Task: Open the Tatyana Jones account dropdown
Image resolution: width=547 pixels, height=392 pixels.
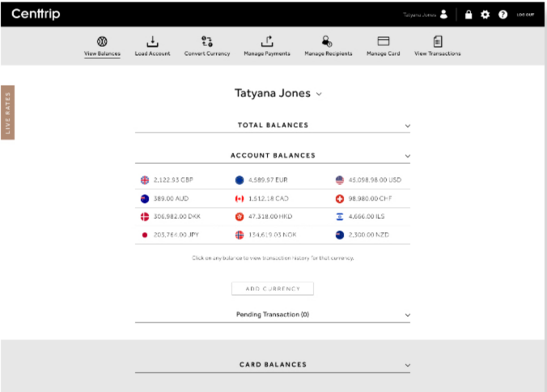Action: pos(319,94)
